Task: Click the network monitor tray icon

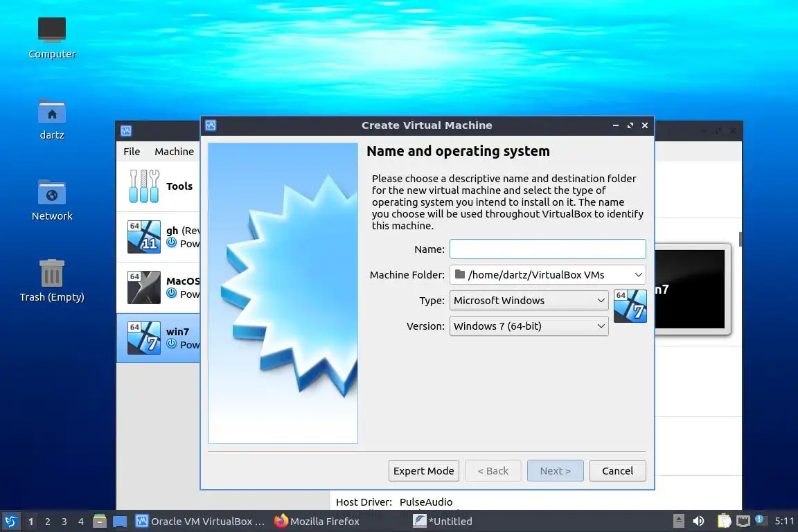Action: pos(743,522)
